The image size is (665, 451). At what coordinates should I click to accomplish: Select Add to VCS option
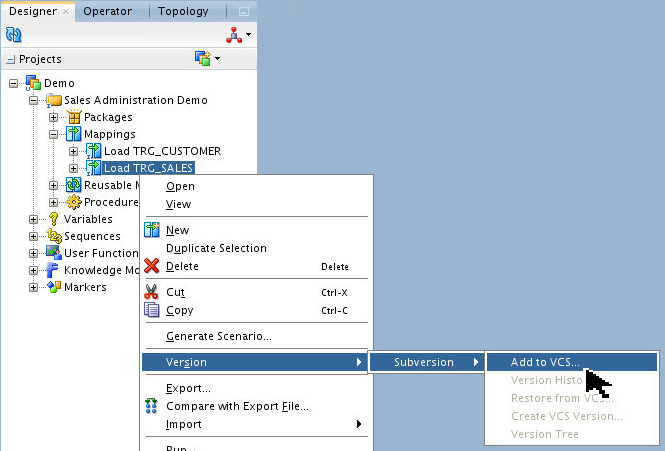[x=572, y=362]
